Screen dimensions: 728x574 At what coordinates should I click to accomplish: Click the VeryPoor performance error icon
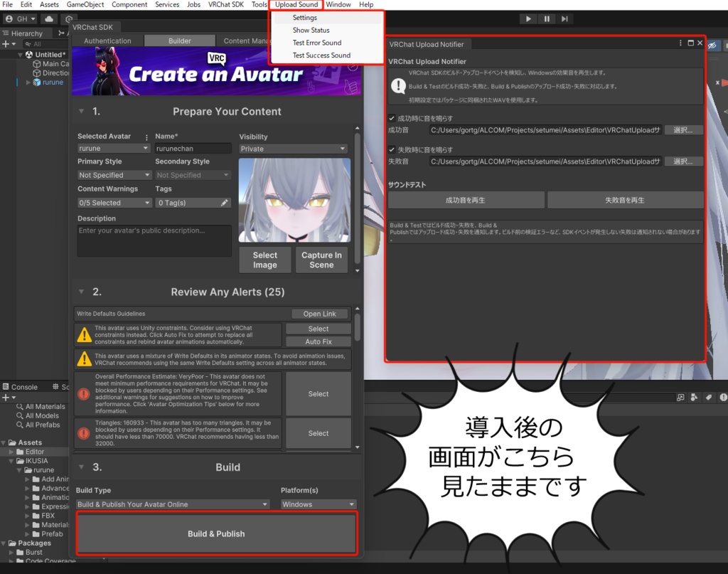point(84,394)
